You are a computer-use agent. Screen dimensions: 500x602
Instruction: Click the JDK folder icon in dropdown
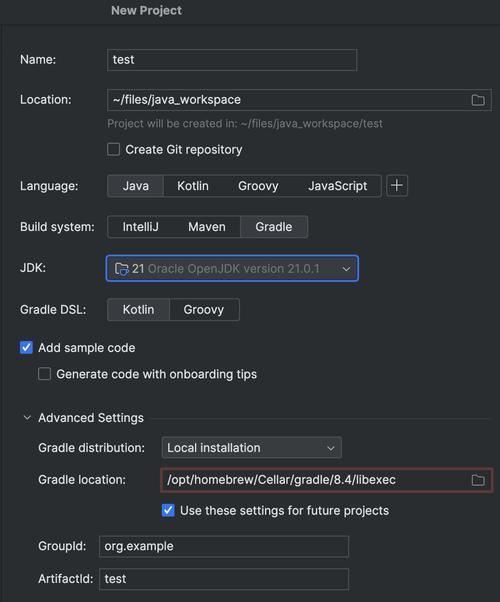[x=122, y=268]
